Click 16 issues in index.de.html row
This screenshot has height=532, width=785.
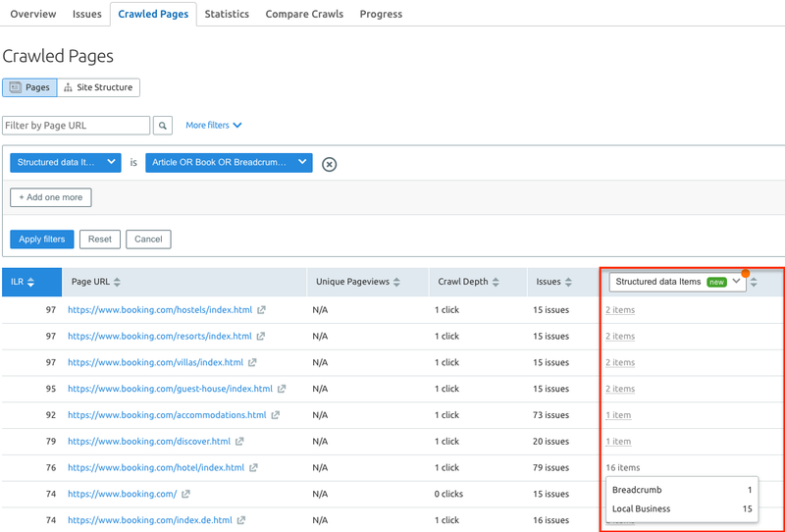coord(550,520)
